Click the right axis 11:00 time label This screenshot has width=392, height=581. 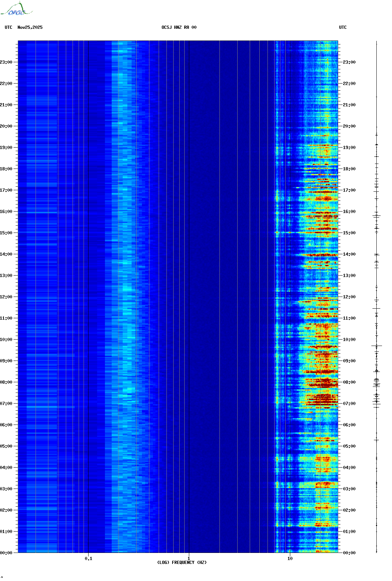349,318
